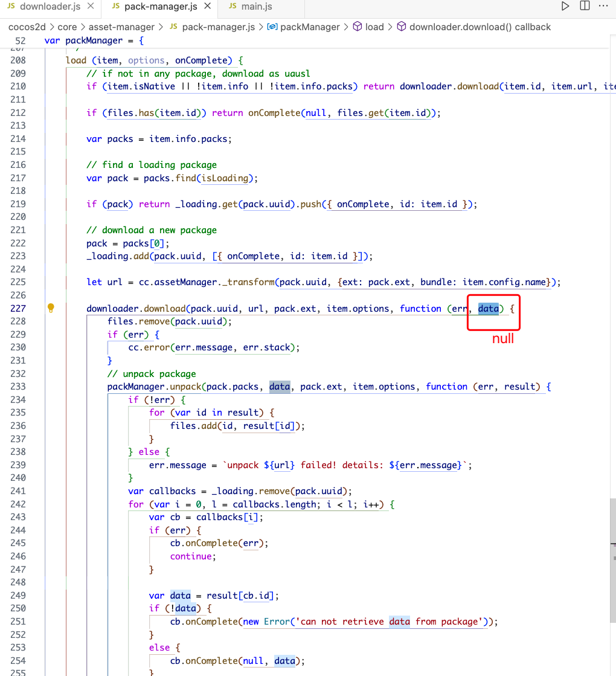The image size is (616, 676).
Task: Click the JS file icon on main.js tab
Action: tap(233, 6)
